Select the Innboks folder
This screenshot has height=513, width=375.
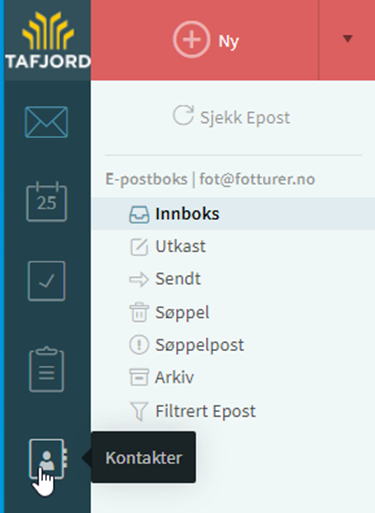coord(233,214)
